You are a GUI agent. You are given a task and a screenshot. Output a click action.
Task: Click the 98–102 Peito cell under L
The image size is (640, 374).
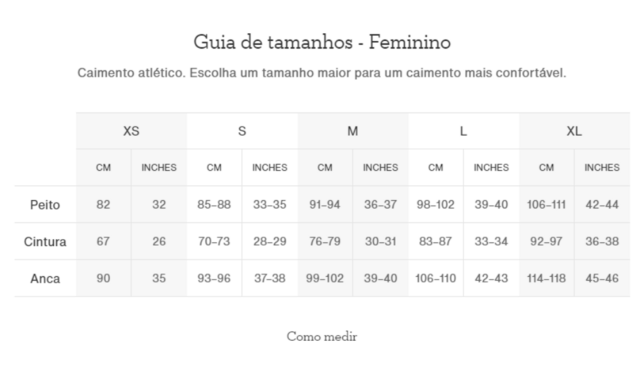[x=436, y=204]
